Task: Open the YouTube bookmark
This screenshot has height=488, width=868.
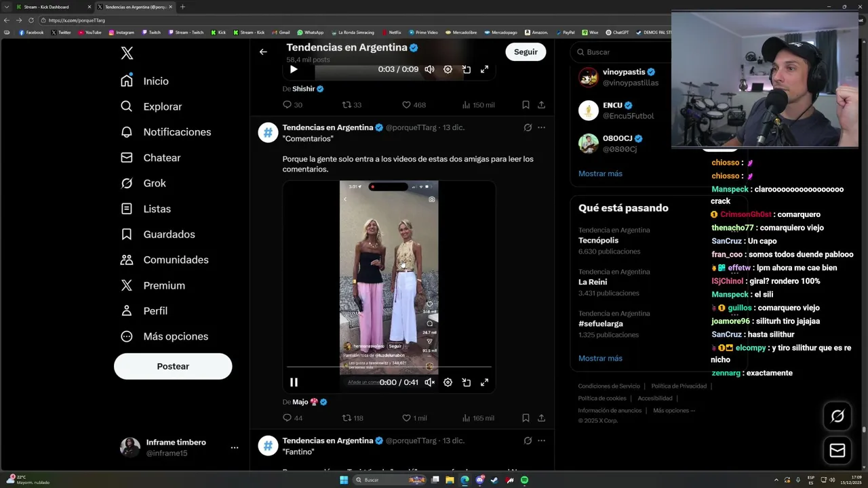Action: (90, 33)
